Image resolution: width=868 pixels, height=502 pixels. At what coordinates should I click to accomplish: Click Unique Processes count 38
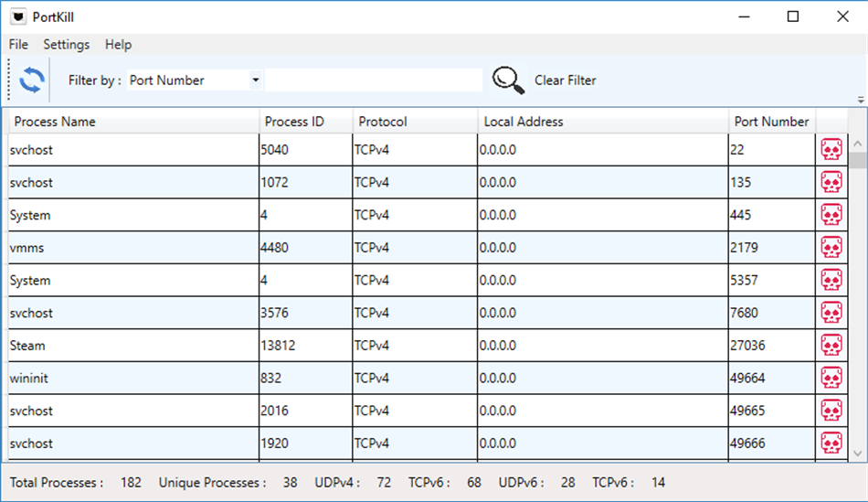click(290, 483)
